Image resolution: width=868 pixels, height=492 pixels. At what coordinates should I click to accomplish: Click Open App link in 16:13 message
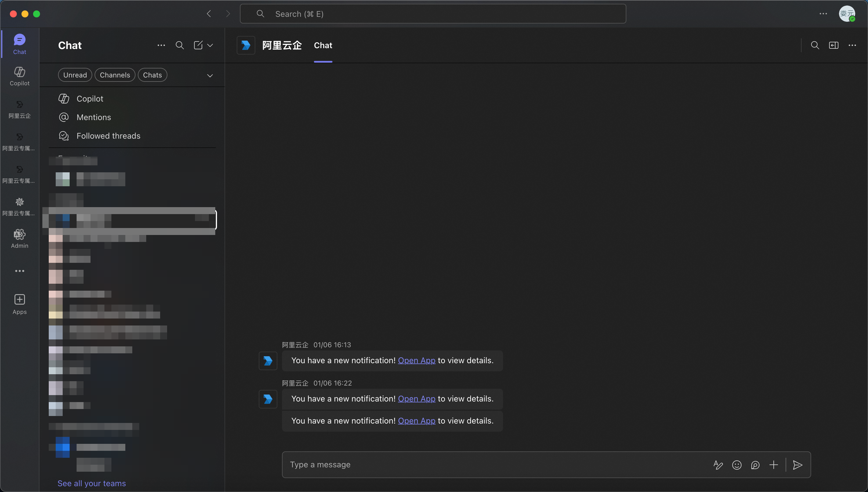click(x=416, y=361)
